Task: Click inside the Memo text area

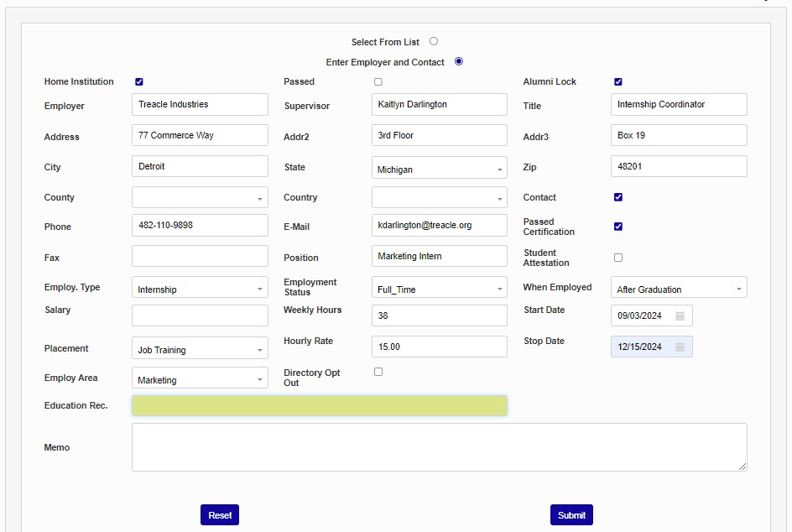Action: point(439,447)
